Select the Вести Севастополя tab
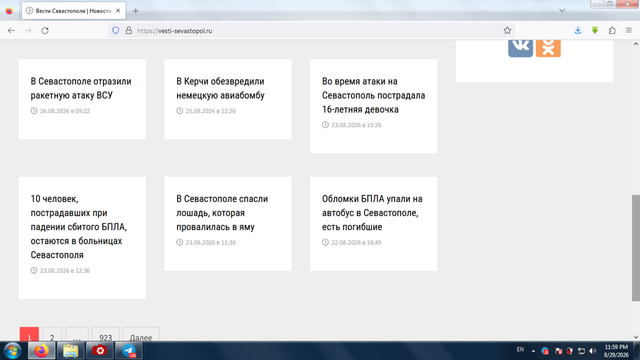This screenshot has width=640, height=360. tap(73, 11)
